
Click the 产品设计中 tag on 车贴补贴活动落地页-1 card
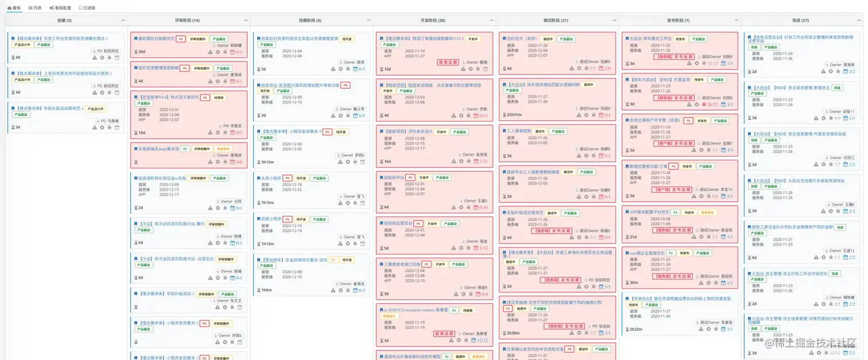pyautogui.click(x=95, y=109)
